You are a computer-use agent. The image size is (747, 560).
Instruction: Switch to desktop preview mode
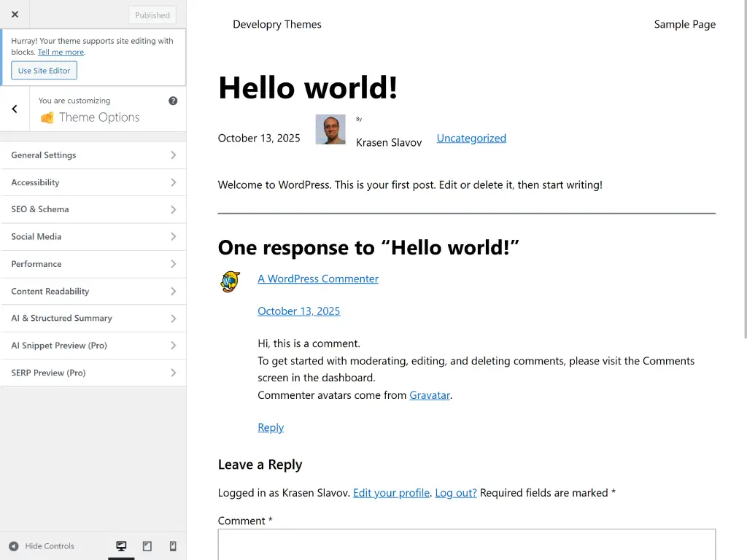pyautogui.click(x=121, y=545)
